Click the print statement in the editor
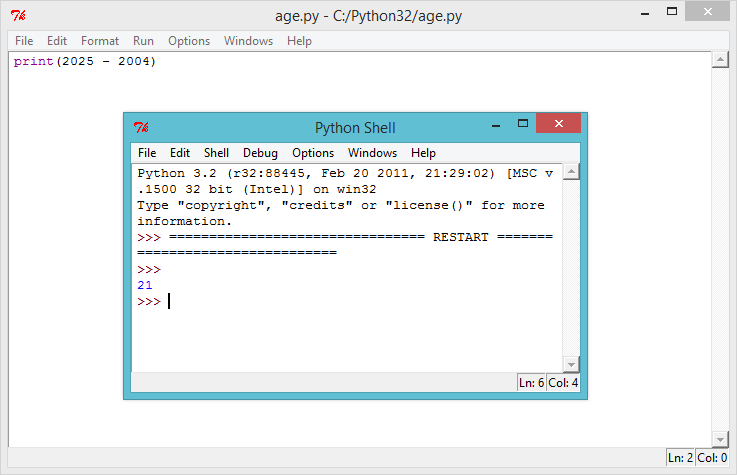This screenshot has width=737, height=475. click(x=85, y=62)
